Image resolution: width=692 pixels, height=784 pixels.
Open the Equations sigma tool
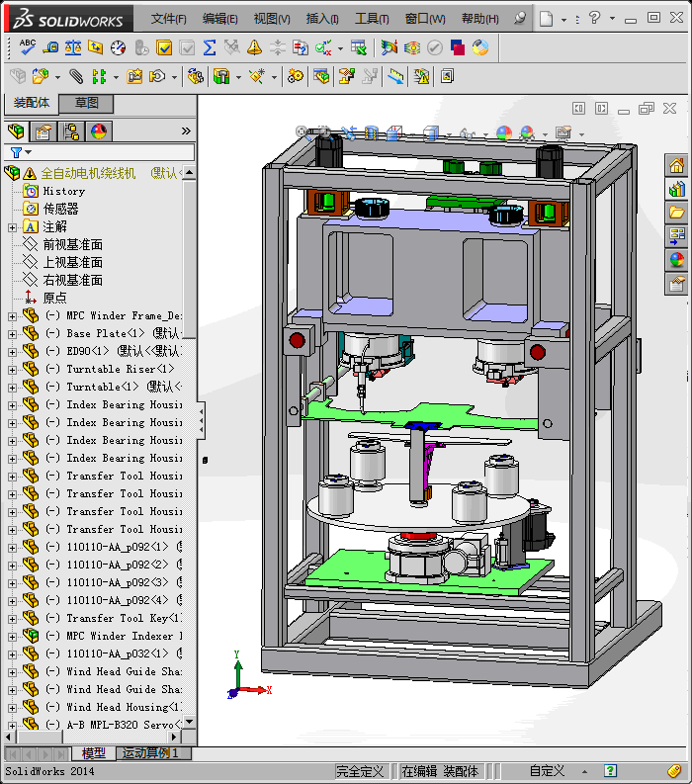tap(210, 47)
